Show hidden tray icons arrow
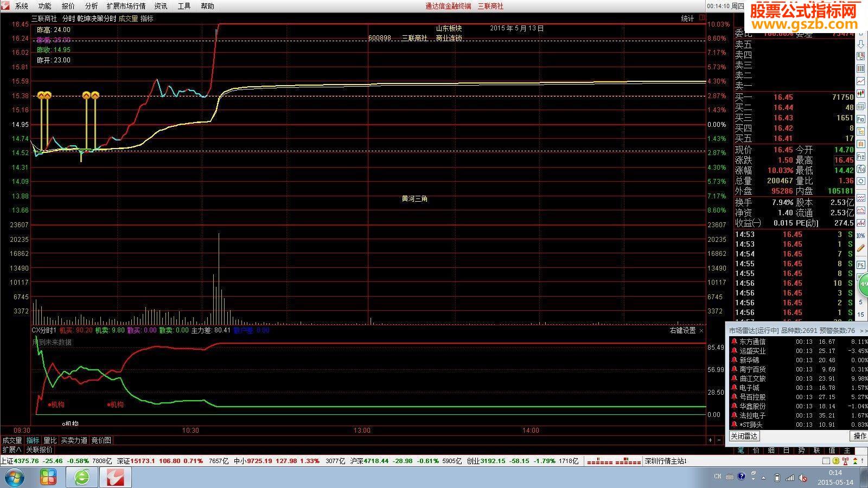This screenshot has width=868, height=488. (x=763, y=478)
